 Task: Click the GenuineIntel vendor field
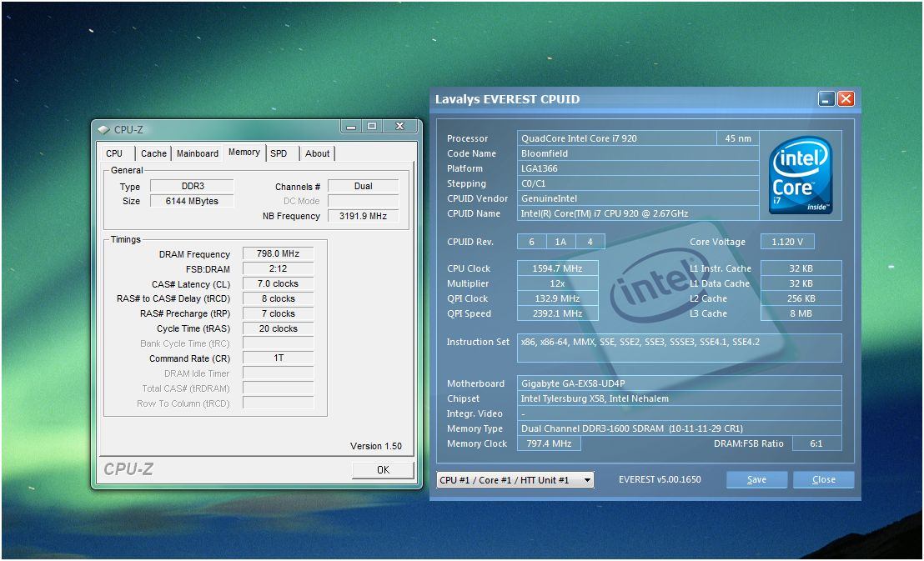(638, 198)
